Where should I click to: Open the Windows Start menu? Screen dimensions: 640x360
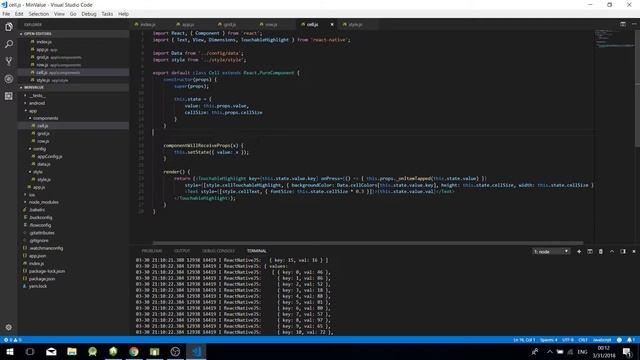(x=9, y=351)
